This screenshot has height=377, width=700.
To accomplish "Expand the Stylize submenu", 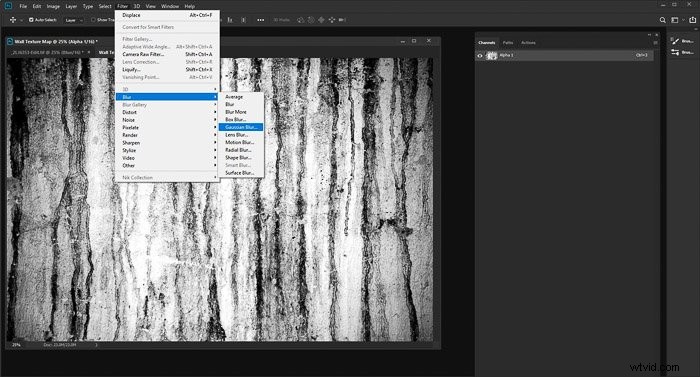I will coord(167,151).
